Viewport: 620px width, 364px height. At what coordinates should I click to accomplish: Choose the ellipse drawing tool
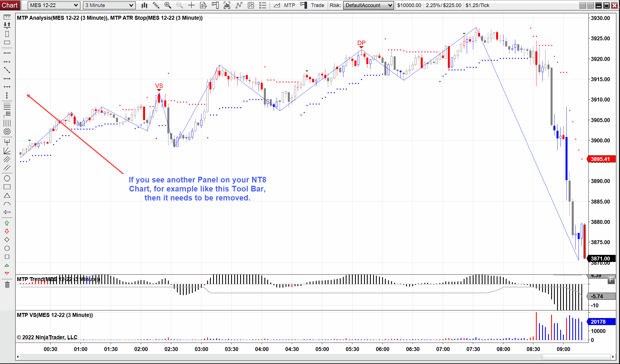[x=7, y=178]
